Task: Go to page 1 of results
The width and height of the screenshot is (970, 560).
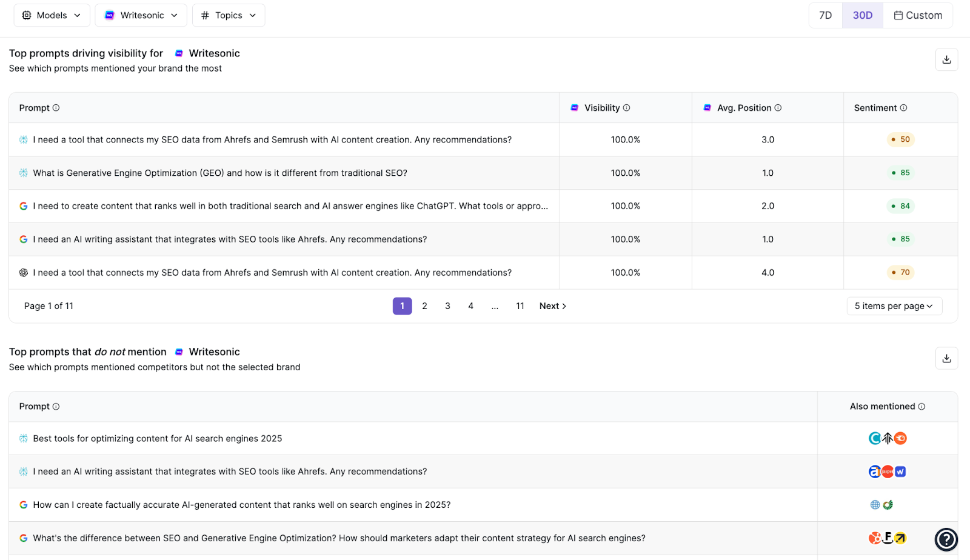Action: point(402,306)
